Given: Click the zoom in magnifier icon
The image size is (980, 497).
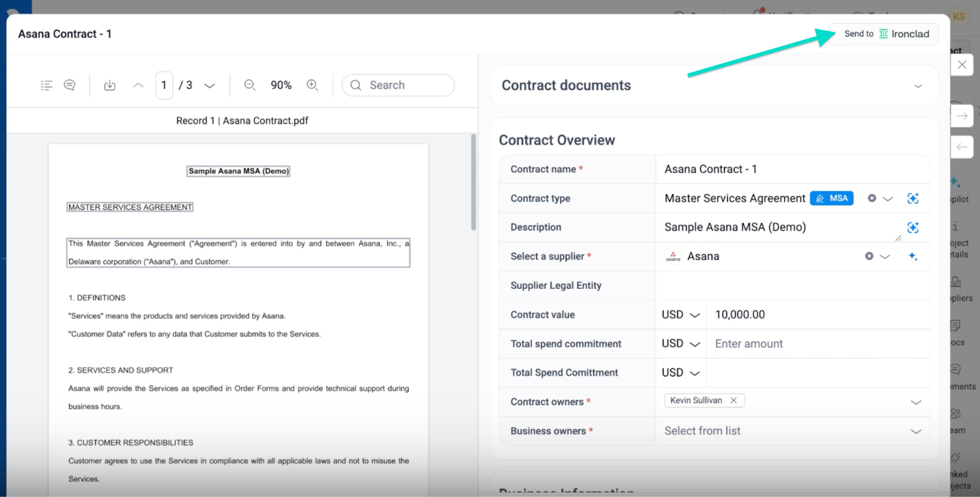Looking at the screenshot, I should [x=312, y=86].
